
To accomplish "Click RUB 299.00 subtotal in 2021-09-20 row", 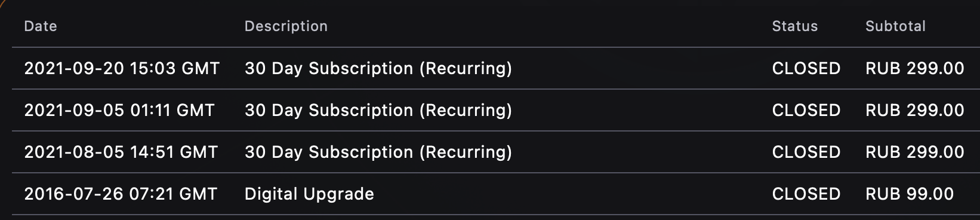I will pos(915,68).
